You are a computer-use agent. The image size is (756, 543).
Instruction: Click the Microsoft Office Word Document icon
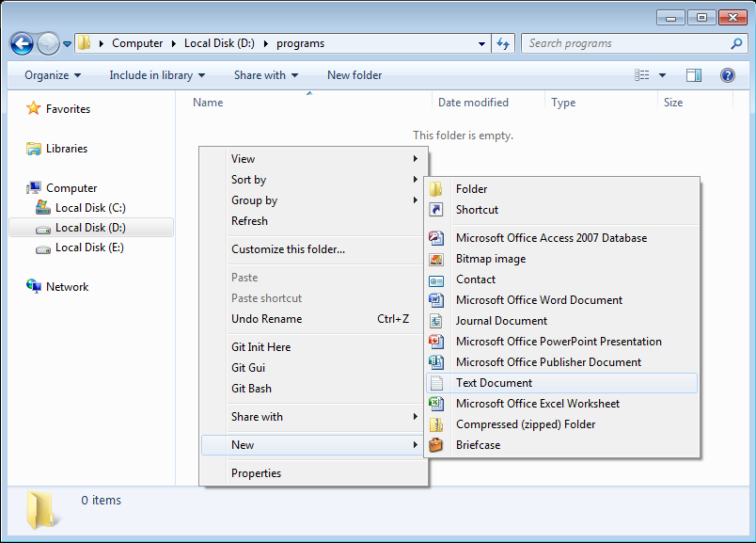click(x=436, y=300)
